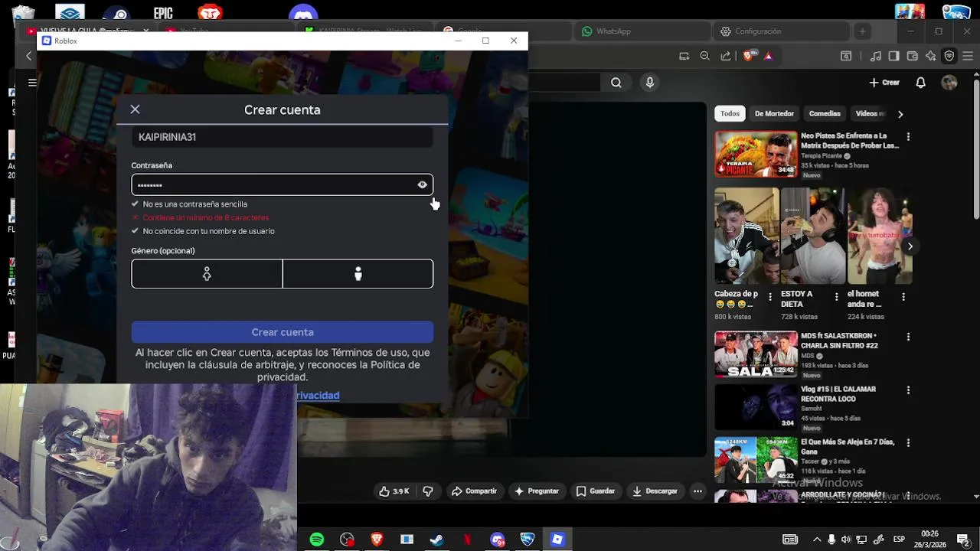Open the privacidad link in Roblox
The width and height of the screenshot is (980, 551).
pyautogui.click(x=318, y=395)
